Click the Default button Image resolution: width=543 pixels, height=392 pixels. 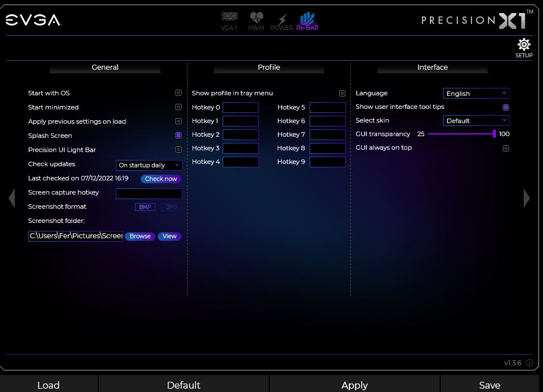click(x=183, y=385)
